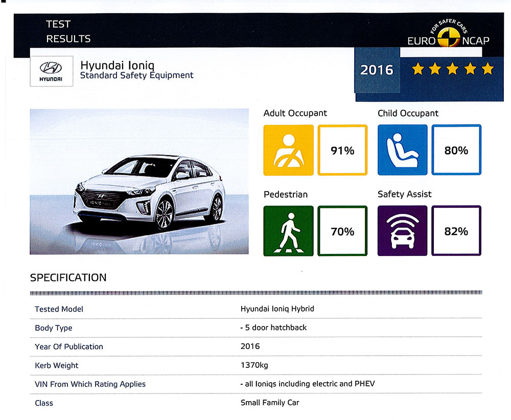Select the 91% Adult Occupant score
This screenshot has height=420, width=511.
pyautogui.click(x=342, y=150)
